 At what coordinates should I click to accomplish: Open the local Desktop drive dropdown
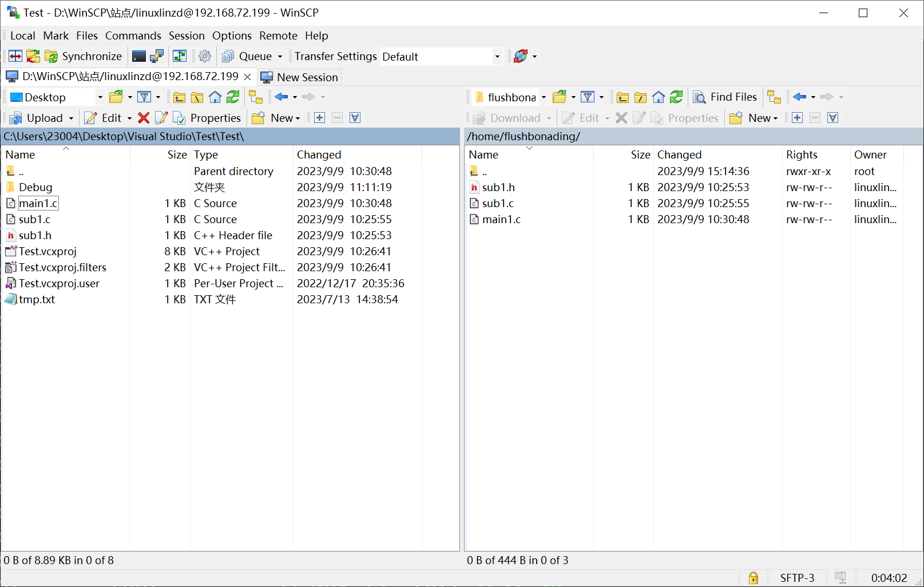[100, 97]
